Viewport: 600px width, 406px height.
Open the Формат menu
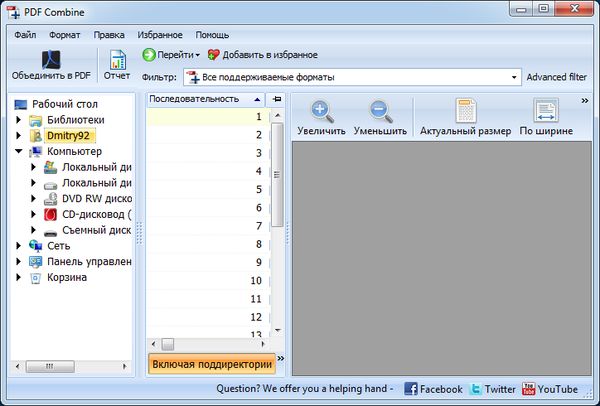(x=64, y=35)
